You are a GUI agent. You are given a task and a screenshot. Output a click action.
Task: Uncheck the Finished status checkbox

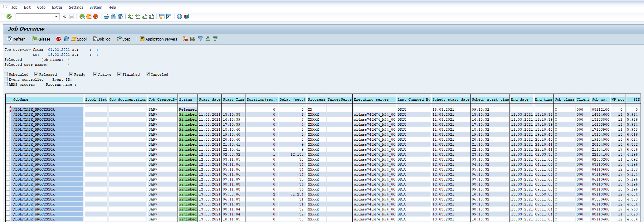click(x=120, y=74)
